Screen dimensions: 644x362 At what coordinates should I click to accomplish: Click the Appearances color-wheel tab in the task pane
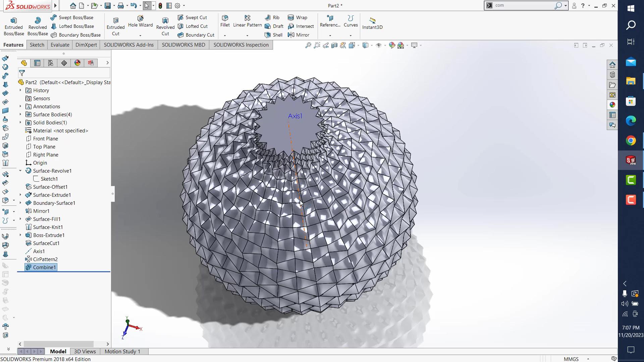[612, 105]
